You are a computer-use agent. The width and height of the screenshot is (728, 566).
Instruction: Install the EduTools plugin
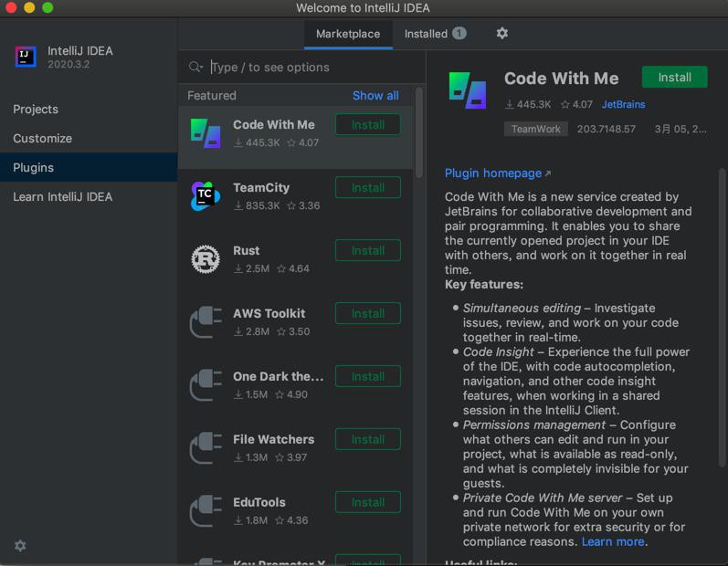(368, 502)
